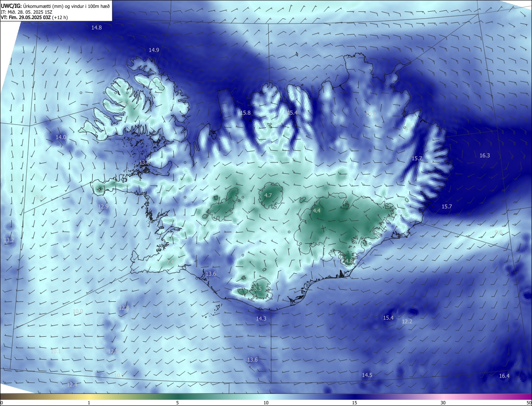Click the 15.7 value offshore below 16.3
532x406 pixels.
447,206
